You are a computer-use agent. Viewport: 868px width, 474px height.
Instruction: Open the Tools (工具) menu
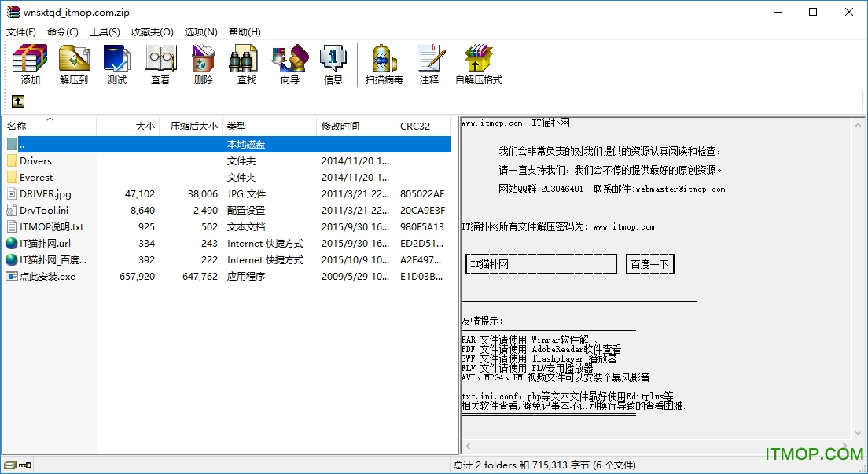coord(105,32)
